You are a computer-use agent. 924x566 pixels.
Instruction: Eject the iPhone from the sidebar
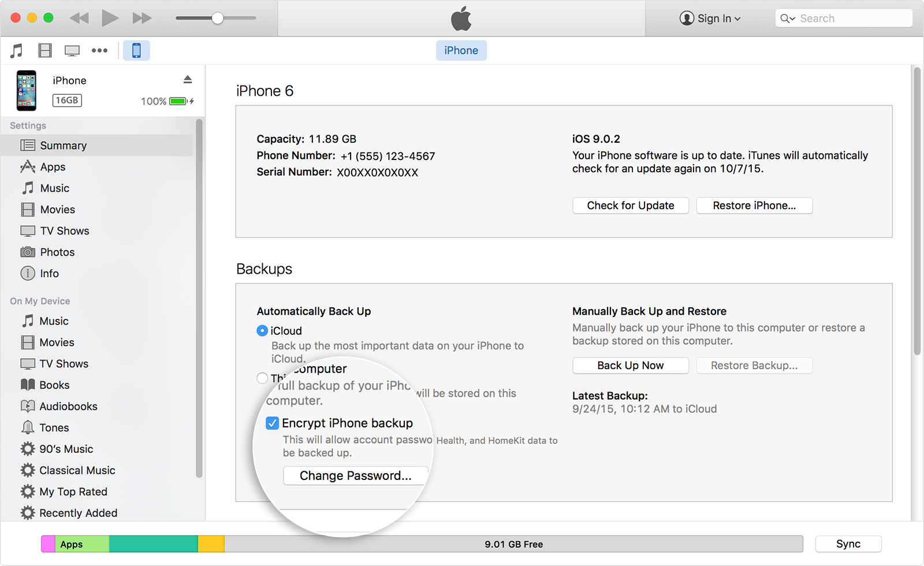tap(188, 79)
